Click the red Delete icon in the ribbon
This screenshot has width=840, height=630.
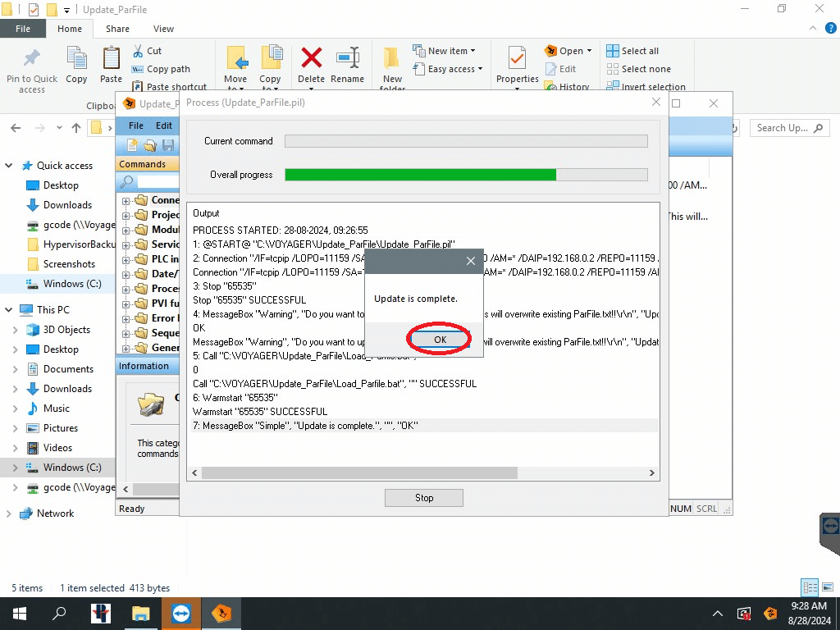pos(311,58)
